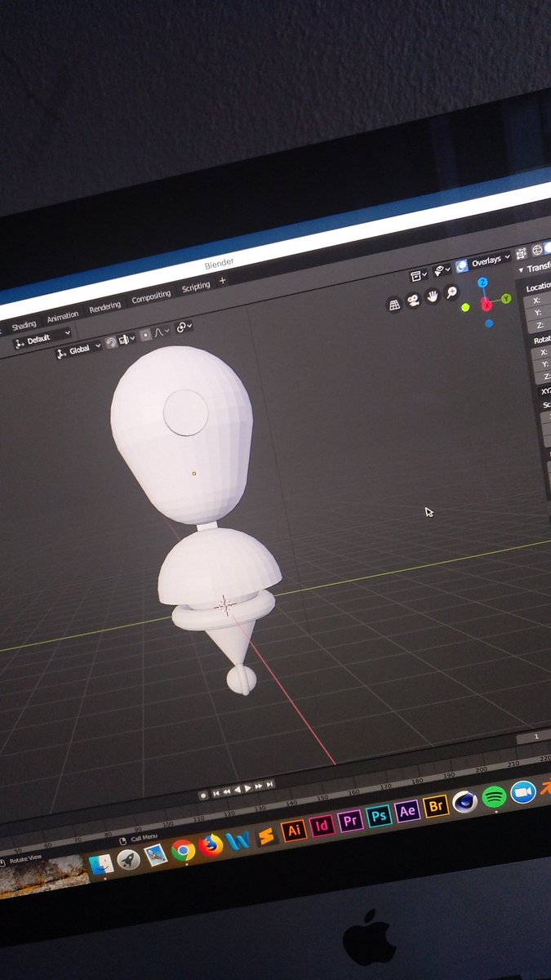Open the link/chain options dropdown
This screenshot has height=980, width=551.
click(184, 326)
